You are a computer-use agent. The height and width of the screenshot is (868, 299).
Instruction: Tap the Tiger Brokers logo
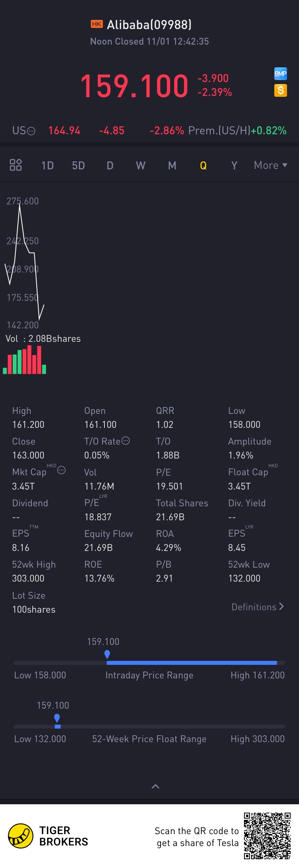(x=21, y=836)
